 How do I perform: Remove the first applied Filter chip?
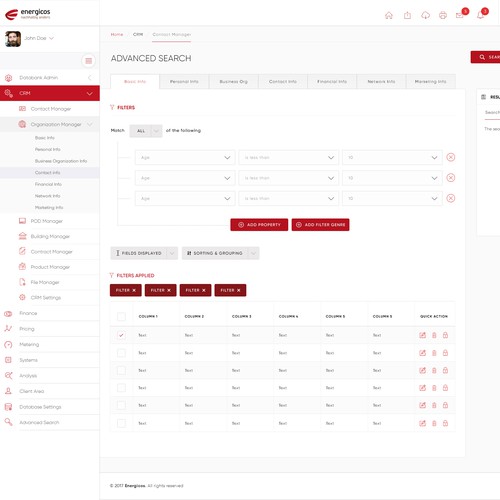click(134, 290)
